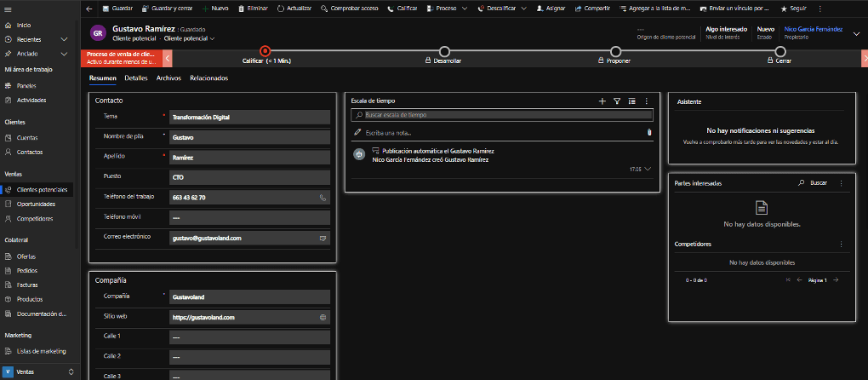Open owner link Nico García Fernández

coord(814,29)
